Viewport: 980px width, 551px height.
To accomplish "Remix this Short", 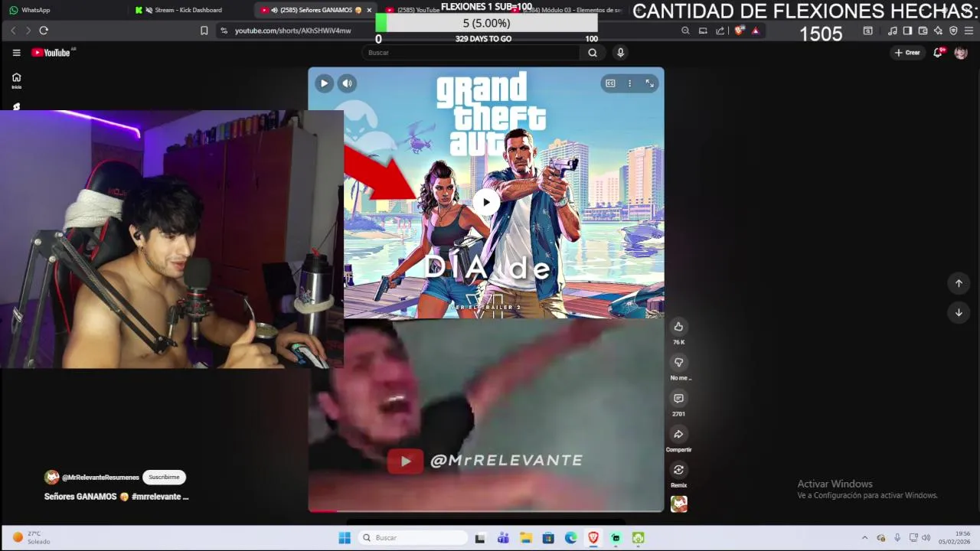I will [x=678, y=470].
